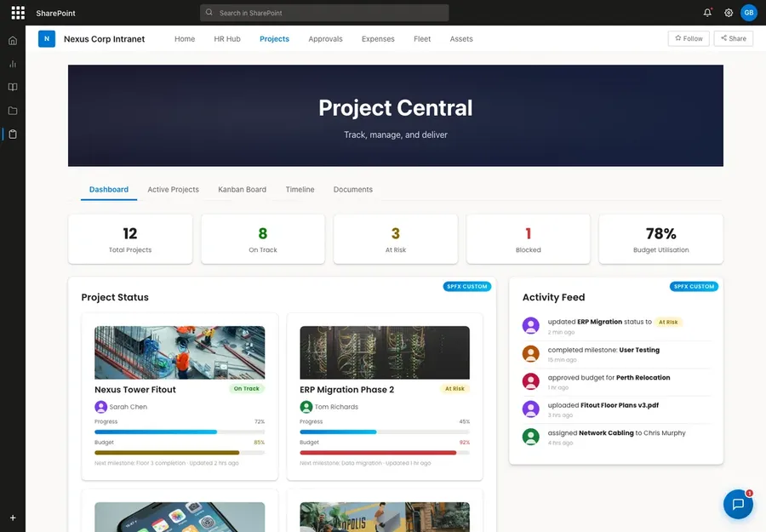Switch to the Active Projects tab

(x=174, y=190)
